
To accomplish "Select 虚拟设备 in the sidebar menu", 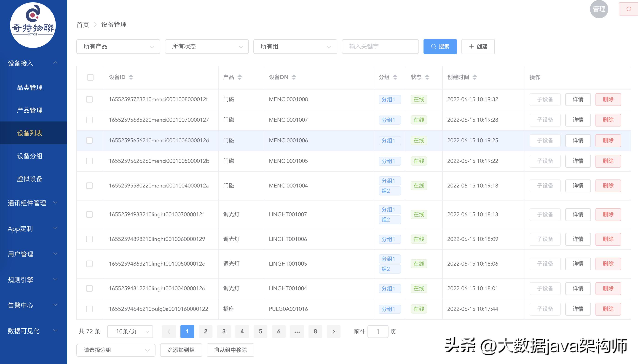I will tap(30, 179).
